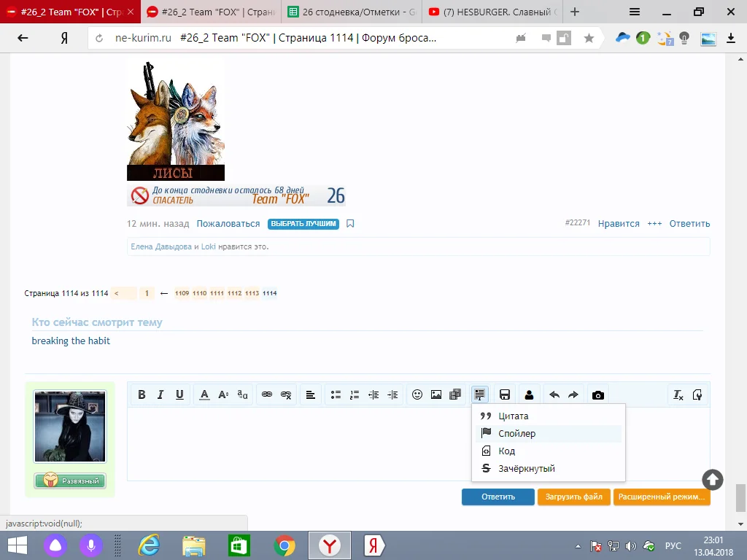Screen dimensions: 747x560
Task: Switch to second #26_2 Team FOX tab
Action: point(211,12)
